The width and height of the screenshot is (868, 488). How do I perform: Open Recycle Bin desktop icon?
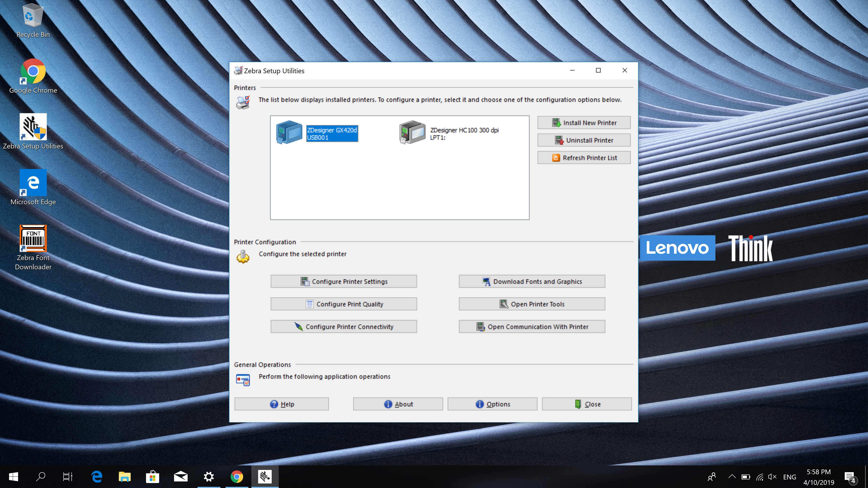[x=33, y=21]
